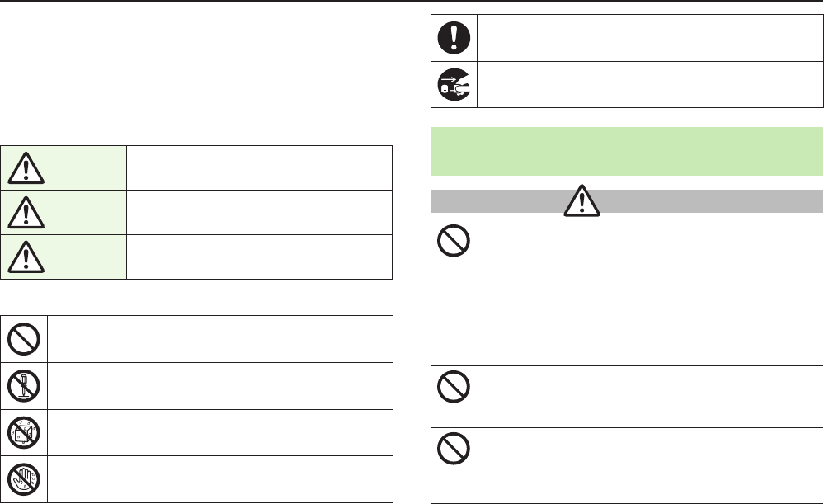Viewport: 824px width, 504px height.
Task: Click the no-water-exposure prohibition icon
Action: [x=24, y=432]
